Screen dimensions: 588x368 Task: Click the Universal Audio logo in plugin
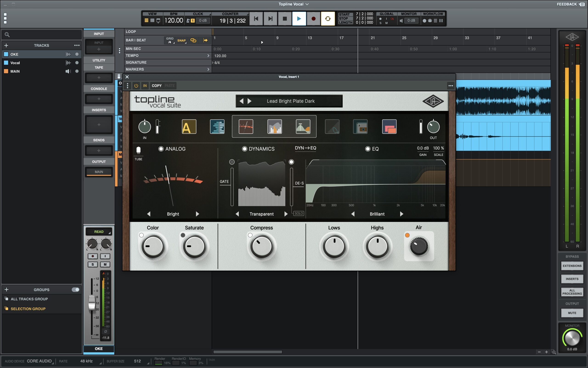point(433,101)
